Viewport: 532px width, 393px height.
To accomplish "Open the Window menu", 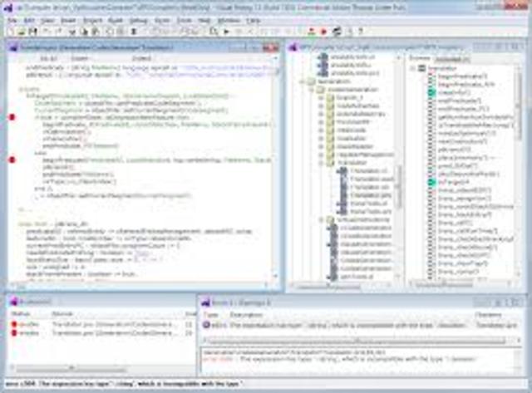I will 229,21.
